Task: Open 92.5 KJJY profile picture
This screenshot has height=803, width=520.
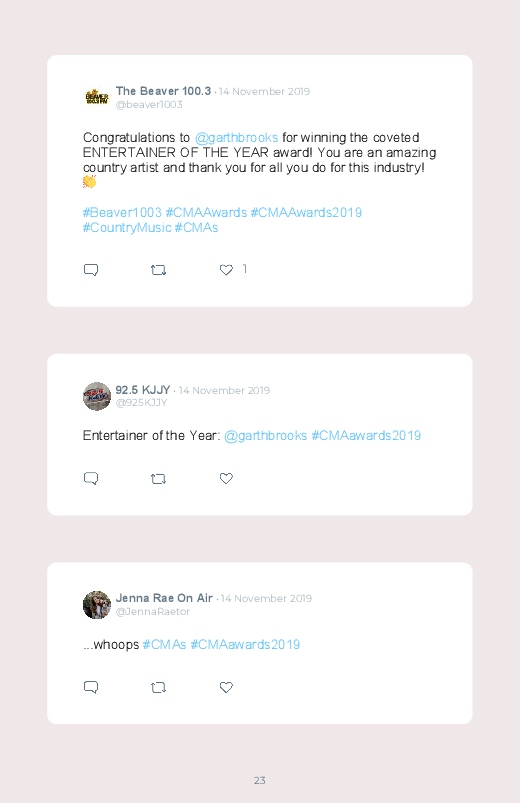Action: pos(97,396)
